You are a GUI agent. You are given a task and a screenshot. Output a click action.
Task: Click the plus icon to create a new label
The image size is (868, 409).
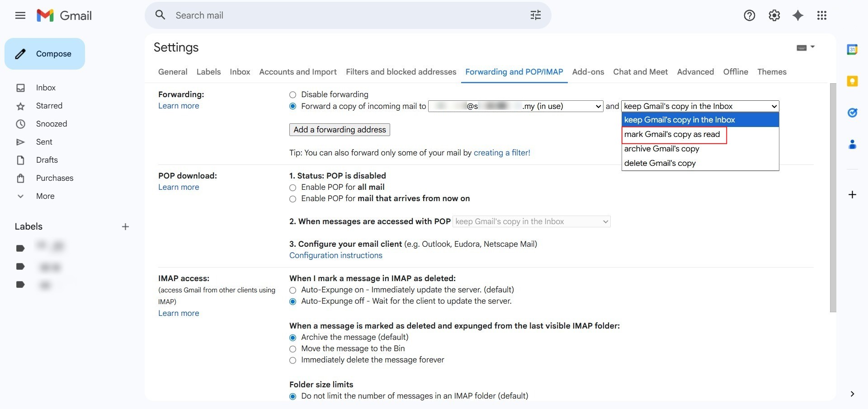pyautogui.click(x=125, y=227)
